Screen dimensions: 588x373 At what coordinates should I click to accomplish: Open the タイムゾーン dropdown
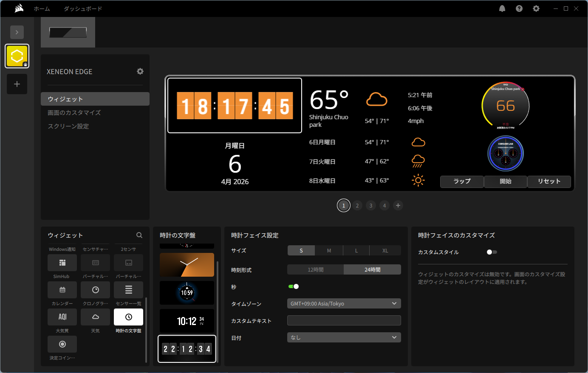[x=344, y=303]
